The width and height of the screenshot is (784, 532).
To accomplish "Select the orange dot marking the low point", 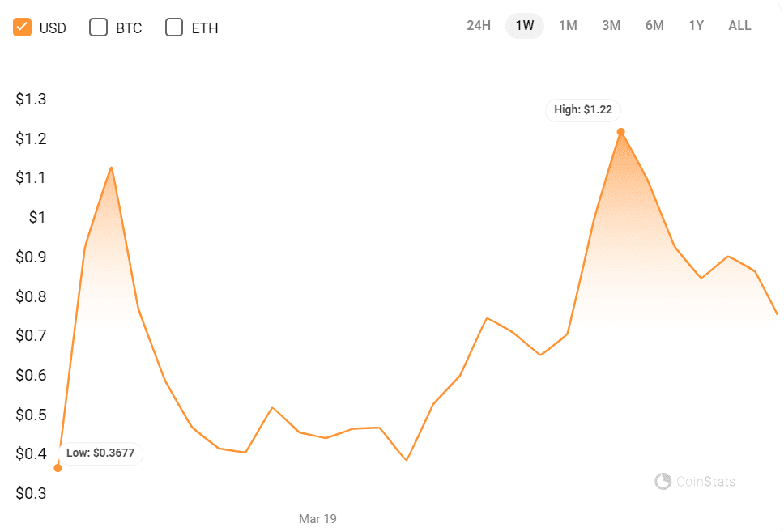I will coord(58,466).
